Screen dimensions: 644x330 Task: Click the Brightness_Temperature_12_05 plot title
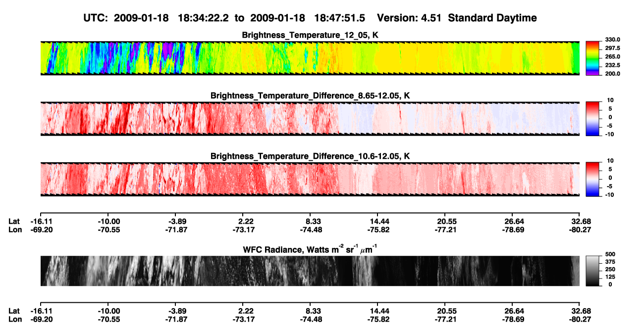tap(310, 35)
